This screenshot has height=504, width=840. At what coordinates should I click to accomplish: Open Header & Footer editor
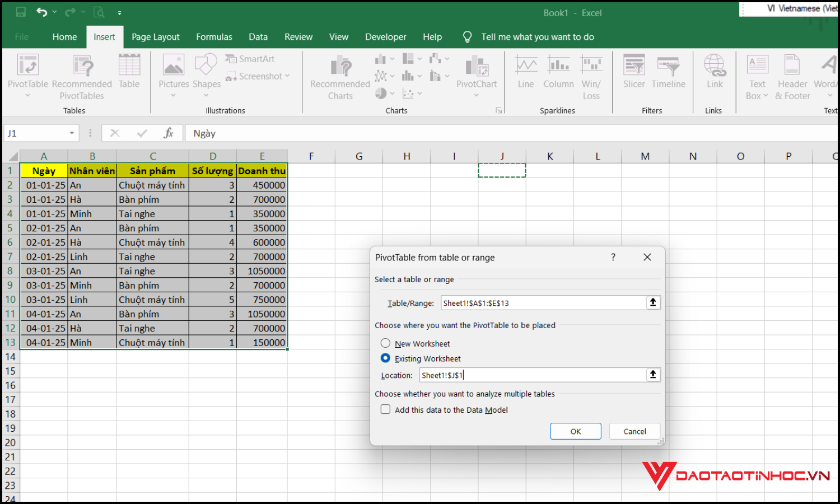pos(792,76)
